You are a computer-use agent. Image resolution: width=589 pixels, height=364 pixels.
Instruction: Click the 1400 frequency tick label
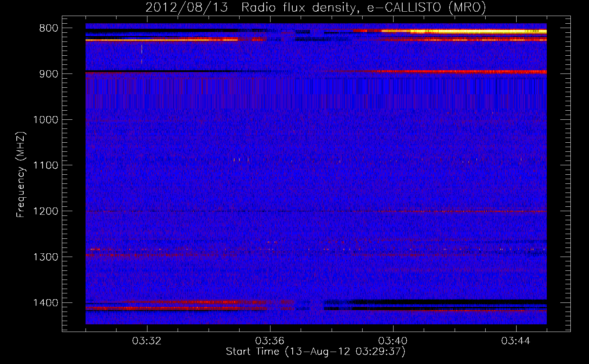46,303
